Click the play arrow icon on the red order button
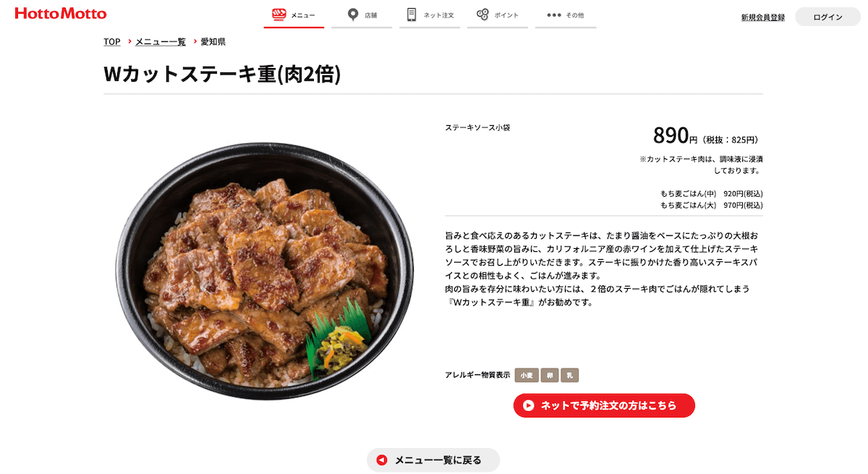Viewport: 868px width, 474px height. click(x=529, y=406)
